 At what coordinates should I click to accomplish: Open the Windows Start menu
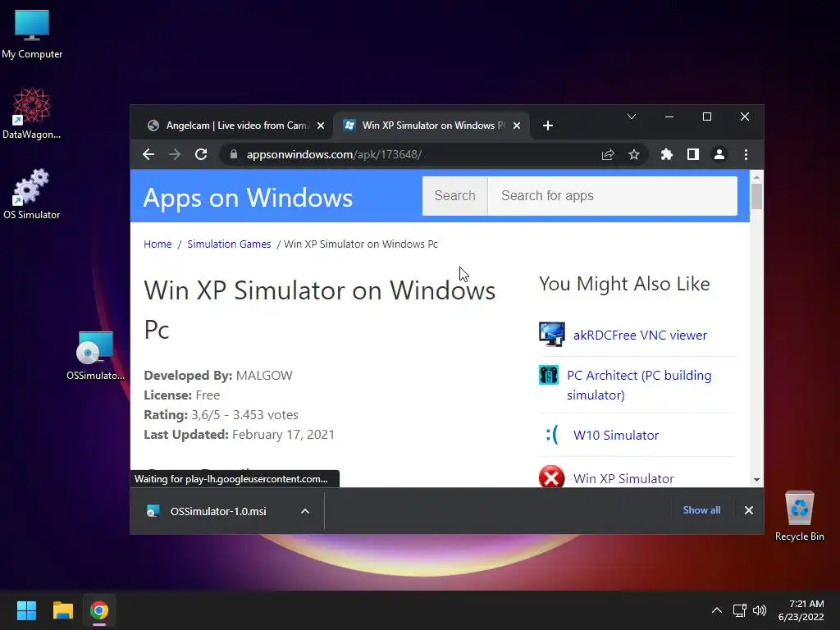tap(26, 610)
